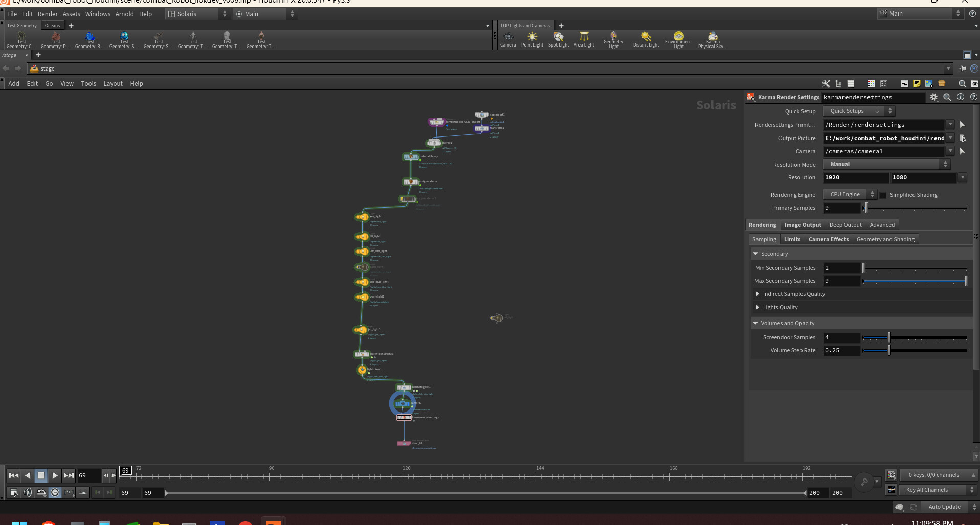
Task: Switch to the Sampling sub-tab
Action: (764, 239)
